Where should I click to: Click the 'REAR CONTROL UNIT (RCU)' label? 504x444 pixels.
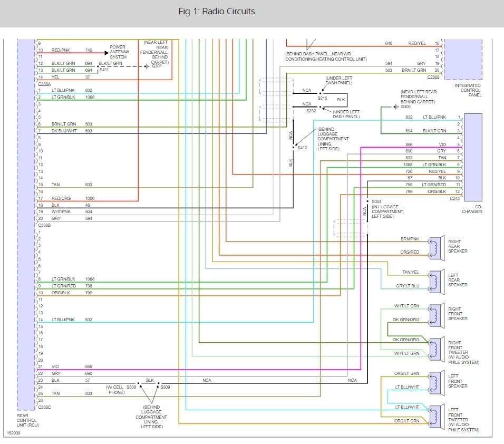(27, 420)
